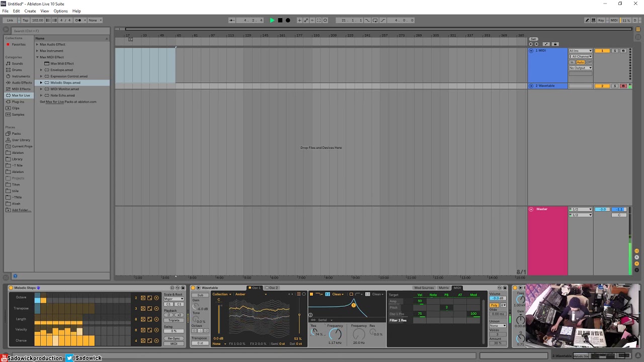644x362 pixels.
Task: Click the Link button in the control bar
Action: (x=10, y=20)
